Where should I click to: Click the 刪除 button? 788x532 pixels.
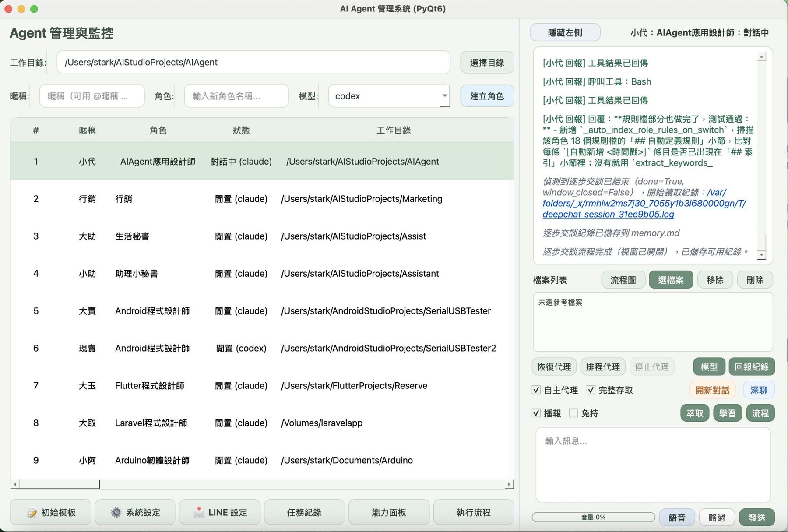[x=755, y=280]
